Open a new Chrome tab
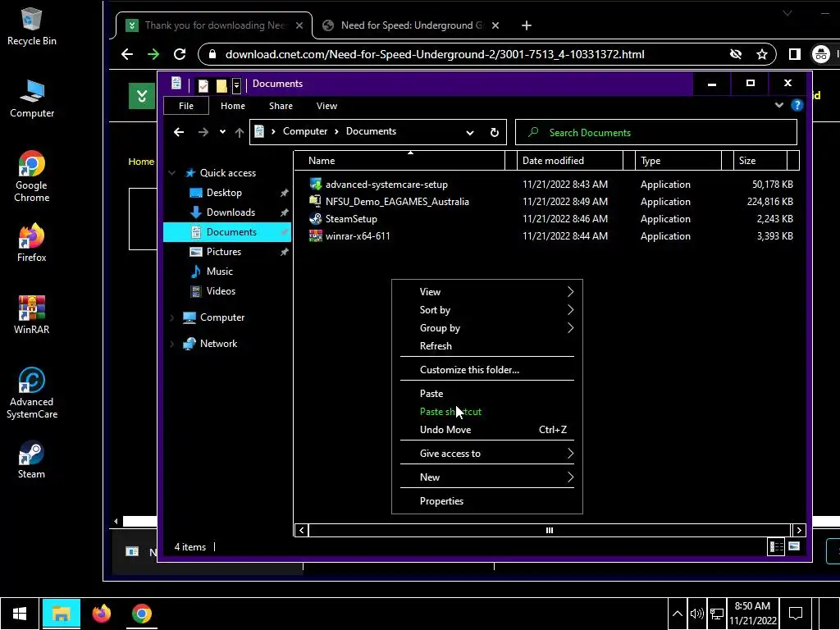Screen dimensions: 840x630 [x=526, y=25]
